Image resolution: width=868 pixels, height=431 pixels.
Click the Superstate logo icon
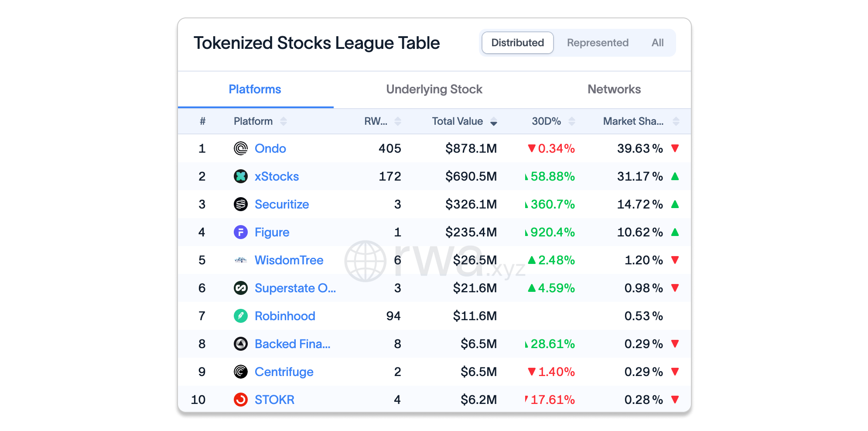[x=240, y=288]
